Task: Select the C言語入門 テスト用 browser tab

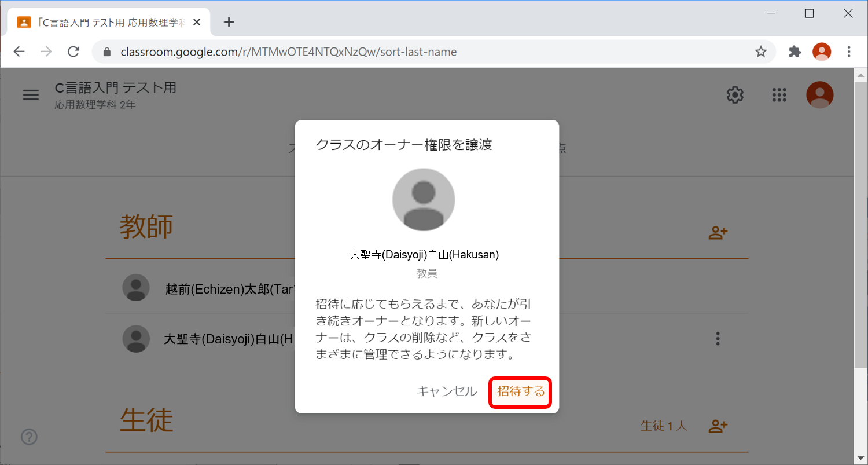Action: (109, 22)
